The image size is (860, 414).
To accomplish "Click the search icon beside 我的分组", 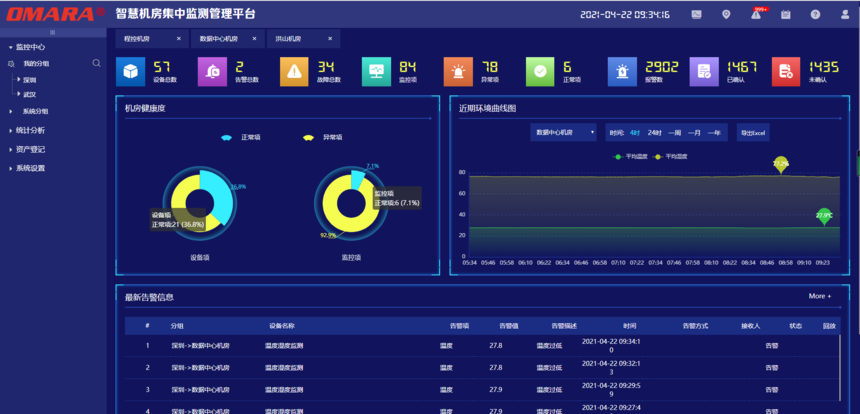I will coord(97,63).
